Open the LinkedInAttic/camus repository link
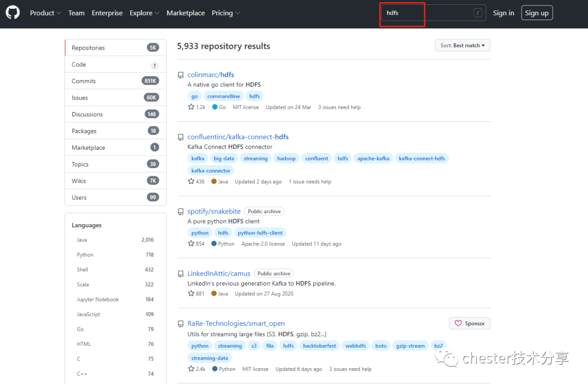 coord(219,274)
